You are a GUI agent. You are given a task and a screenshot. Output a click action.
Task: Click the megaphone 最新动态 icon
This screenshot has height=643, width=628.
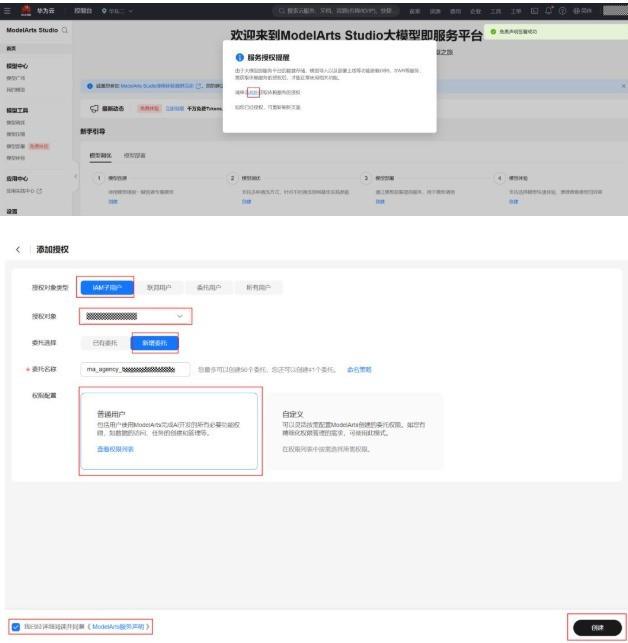(x=94, y=109)
